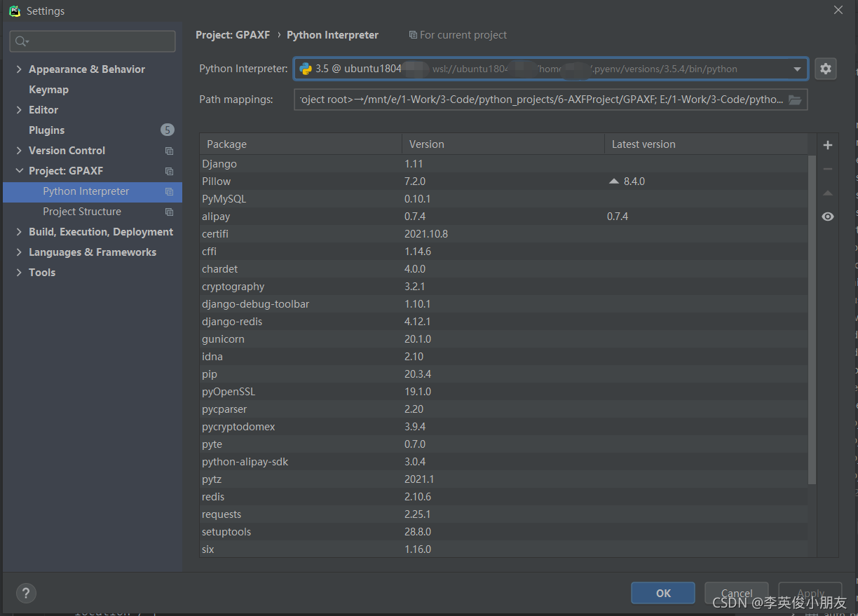
Task: Click the plus icon to install package
Action: pos(828,145)
